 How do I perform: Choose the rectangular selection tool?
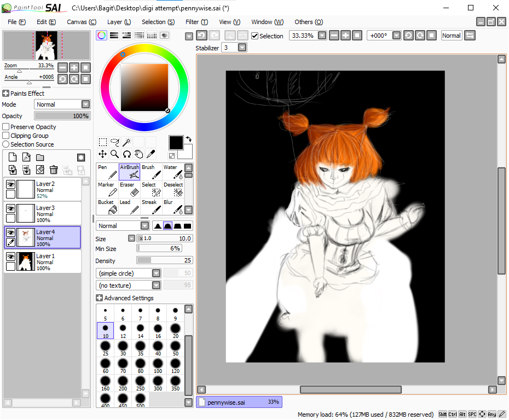(102, 142)
